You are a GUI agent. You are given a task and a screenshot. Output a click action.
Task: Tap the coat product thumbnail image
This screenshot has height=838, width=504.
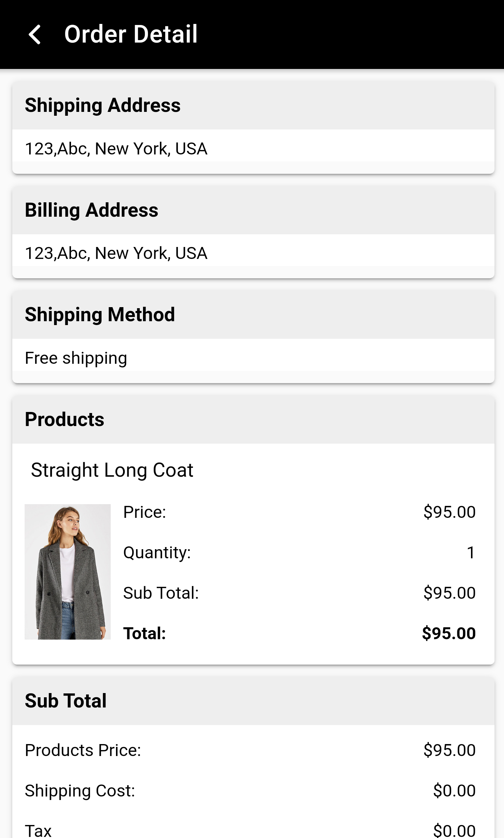67,572
